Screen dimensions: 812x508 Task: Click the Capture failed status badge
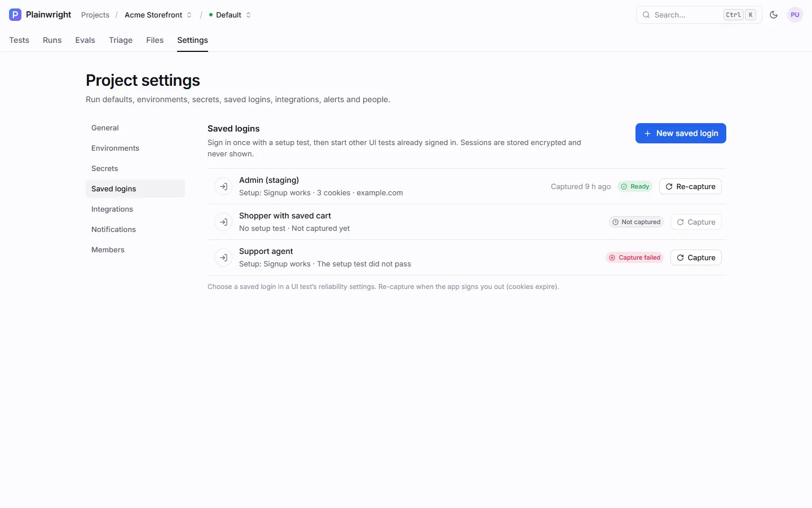tap(634, 257)
